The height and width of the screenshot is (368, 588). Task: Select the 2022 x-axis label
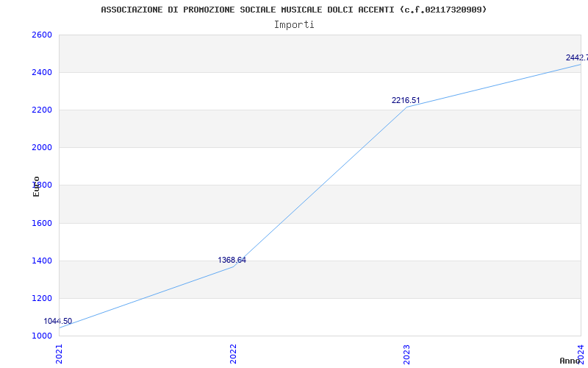[x=233, y=354]
